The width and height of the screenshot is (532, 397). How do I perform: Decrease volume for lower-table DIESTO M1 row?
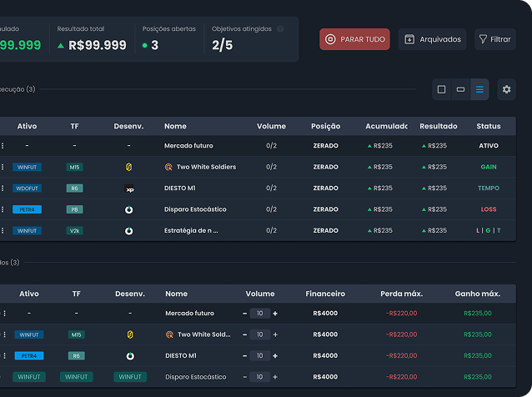point(245,355)
